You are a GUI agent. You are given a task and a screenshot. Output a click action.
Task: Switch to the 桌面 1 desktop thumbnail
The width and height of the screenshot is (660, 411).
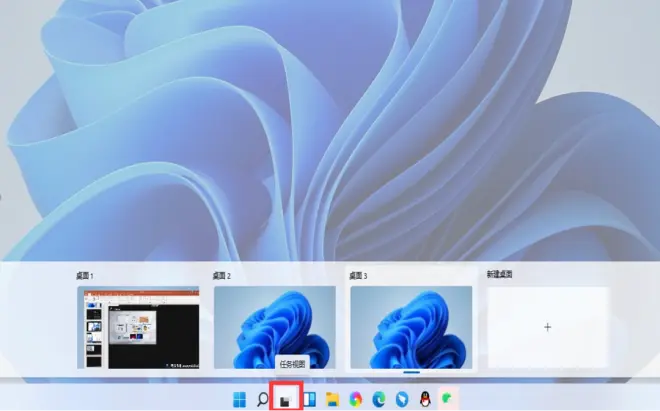coord(138,327)
